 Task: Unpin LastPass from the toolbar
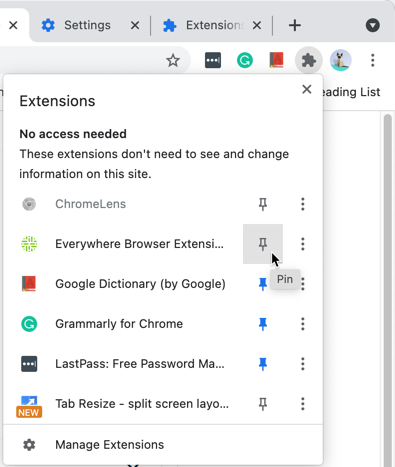[x=263, y=364]
